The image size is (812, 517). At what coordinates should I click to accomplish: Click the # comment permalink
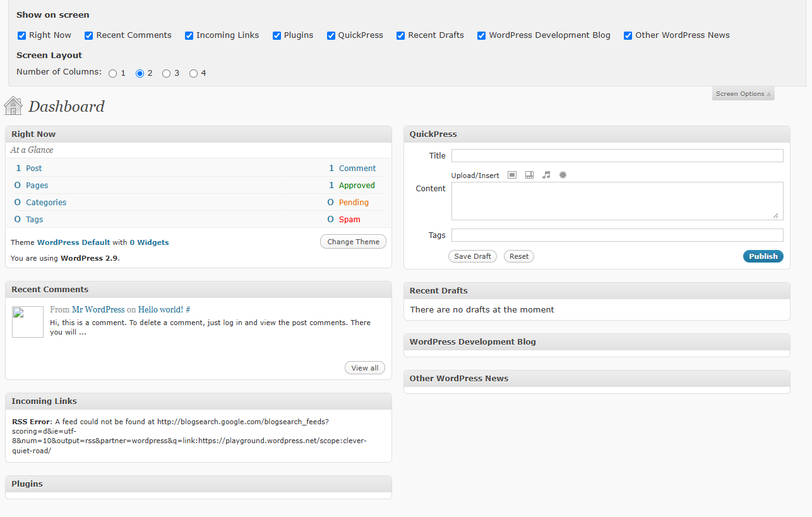click(x=188, y=310)
